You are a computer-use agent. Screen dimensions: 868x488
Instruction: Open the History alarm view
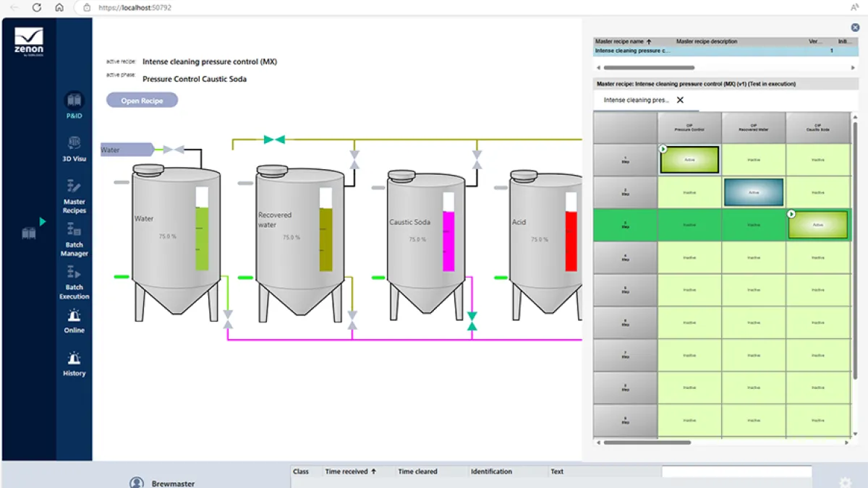74,364
